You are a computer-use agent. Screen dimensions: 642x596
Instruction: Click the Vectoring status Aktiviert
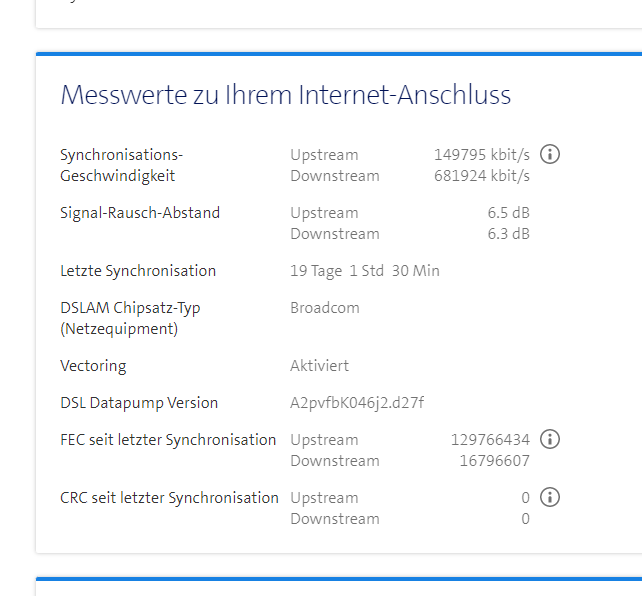point(319,366)
